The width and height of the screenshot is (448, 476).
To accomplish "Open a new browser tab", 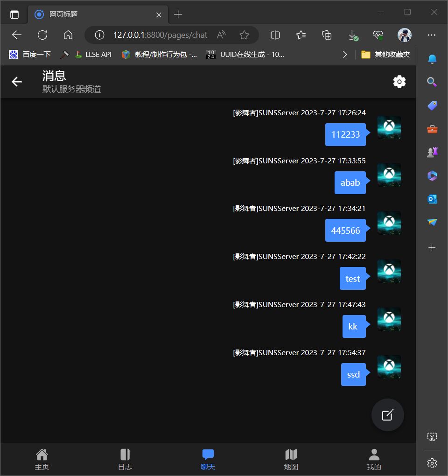I will (178, 14).
